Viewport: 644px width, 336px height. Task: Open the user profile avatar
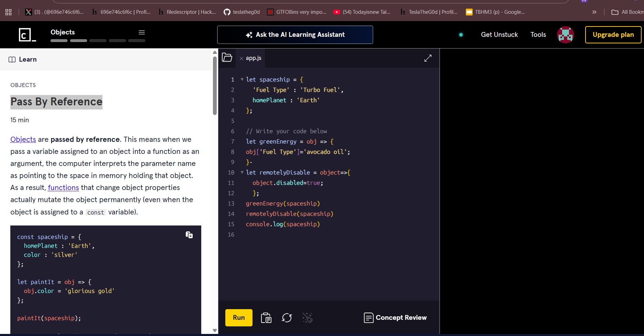[x=565, y=35]
